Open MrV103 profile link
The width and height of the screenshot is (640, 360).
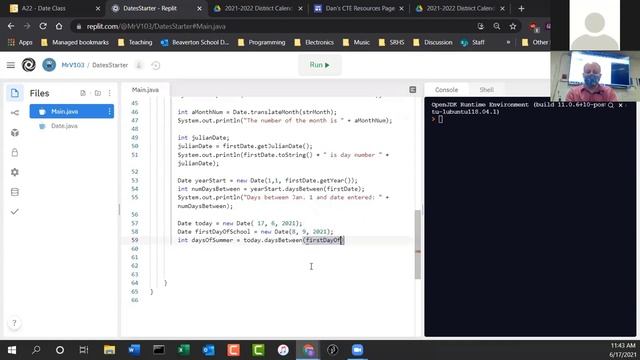click(73, 65)
